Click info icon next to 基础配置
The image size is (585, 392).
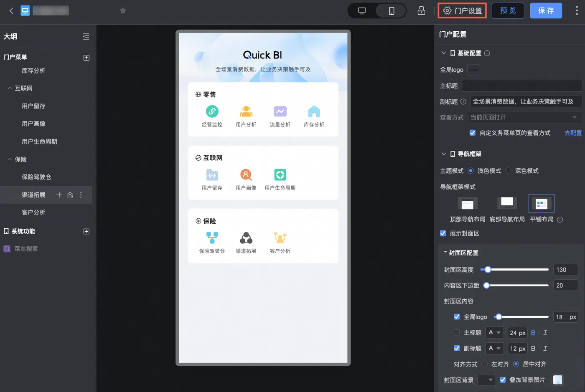pyautogui.click(x=487, y=53)
